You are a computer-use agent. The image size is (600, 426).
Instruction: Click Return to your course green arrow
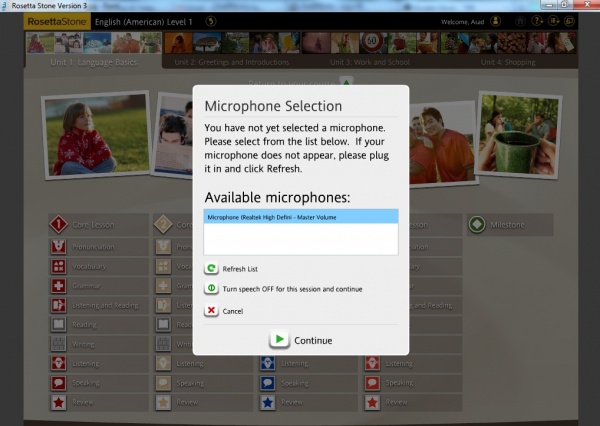click(346, 82)
